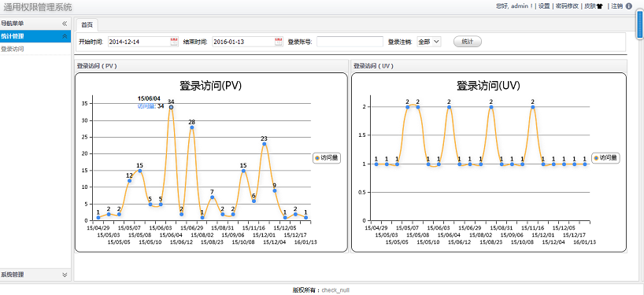The height and width of the screenshot is (295, 644).
Task: Click 16/01/13 axis label in PV chart
Action: [x=305, y=242]
